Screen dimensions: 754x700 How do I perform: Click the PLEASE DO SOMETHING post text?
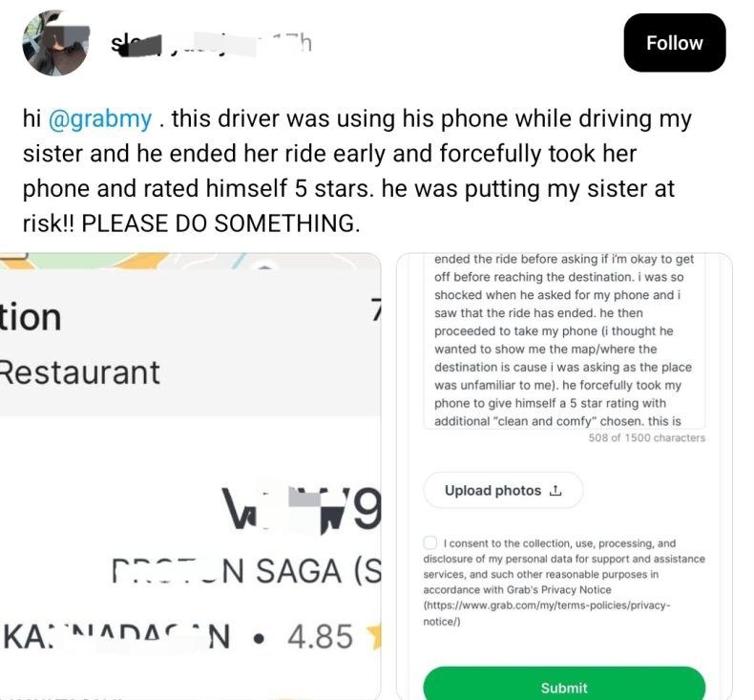tap(220, 223)
